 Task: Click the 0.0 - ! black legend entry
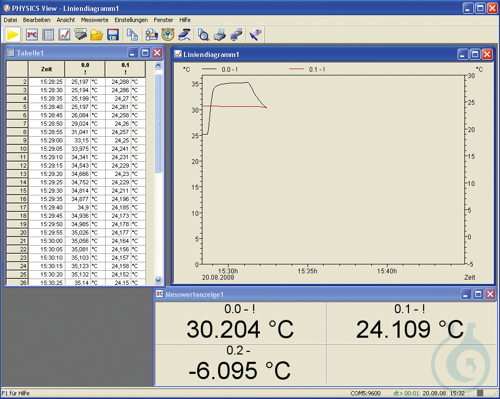click(x=220, y=69)
